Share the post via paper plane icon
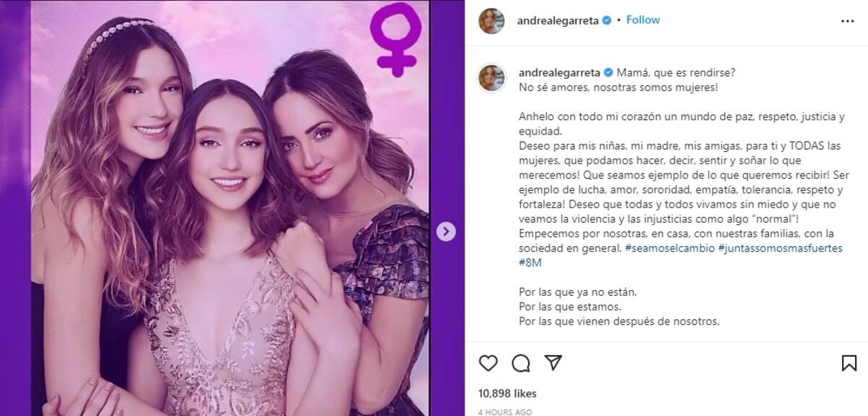This screenshot has height=416, width=868. pos(553,362)
